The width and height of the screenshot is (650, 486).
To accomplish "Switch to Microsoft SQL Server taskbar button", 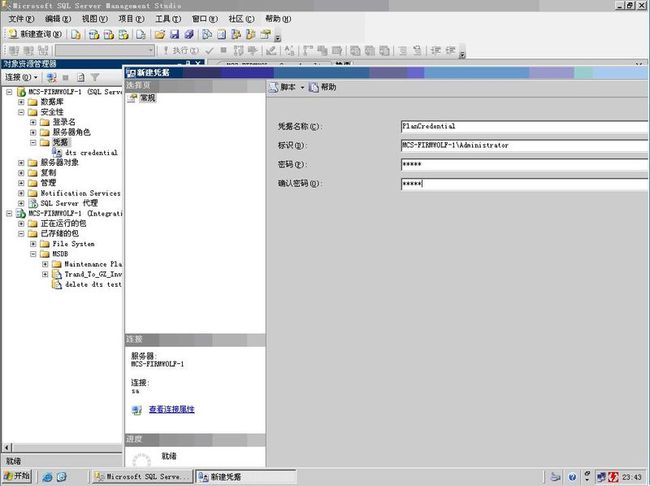I will 143,477.
